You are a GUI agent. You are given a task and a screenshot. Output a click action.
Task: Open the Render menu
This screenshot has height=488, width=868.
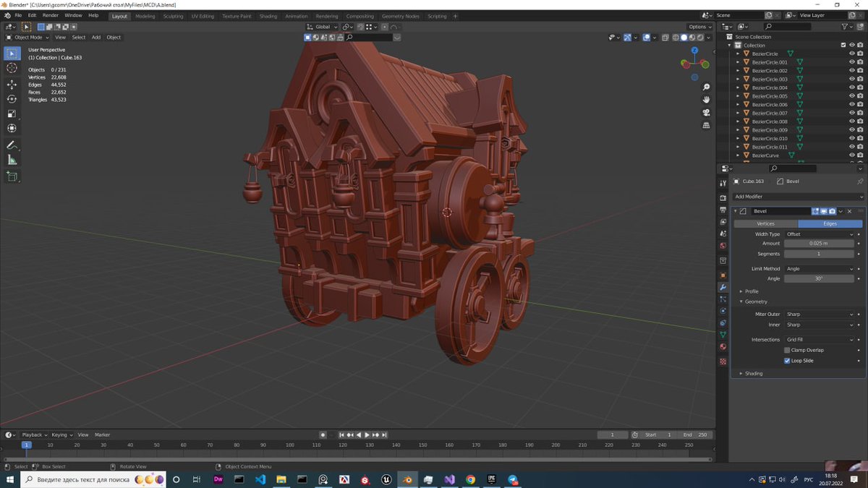click(x=51, y=15)
